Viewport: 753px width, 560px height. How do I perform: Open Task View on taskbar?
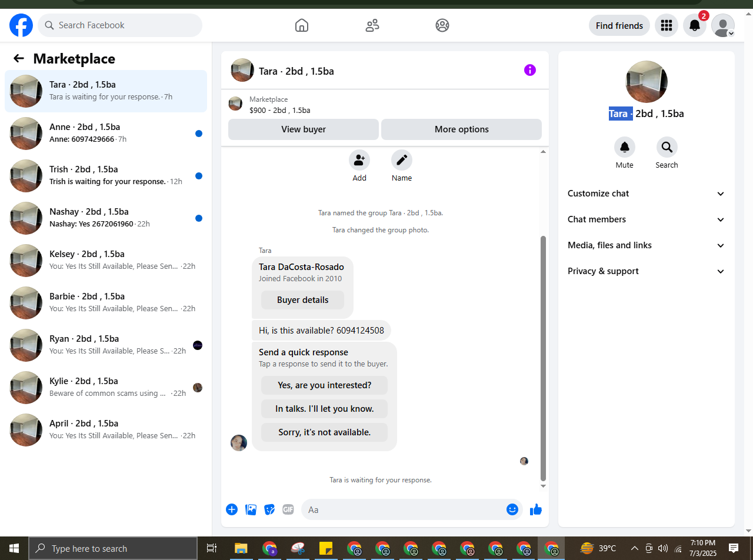pos(212,548)
